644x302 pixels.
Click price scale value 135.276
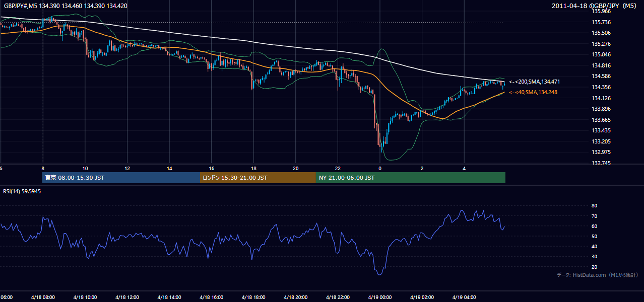[x=602, y=44]
